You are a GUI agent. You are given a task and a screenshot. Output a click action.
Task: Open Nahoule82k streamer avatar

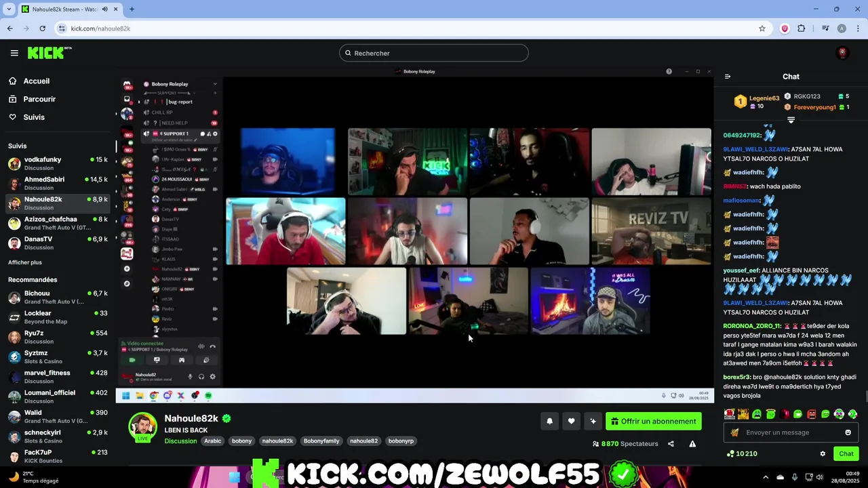click(x=143, y=427)
